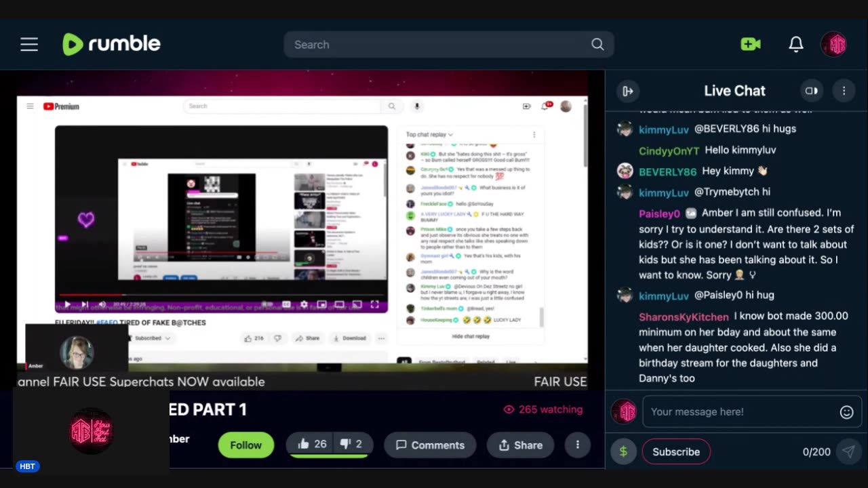
Task: Click username CindyyOnYT in chat
Action: [x=669, y=150]
